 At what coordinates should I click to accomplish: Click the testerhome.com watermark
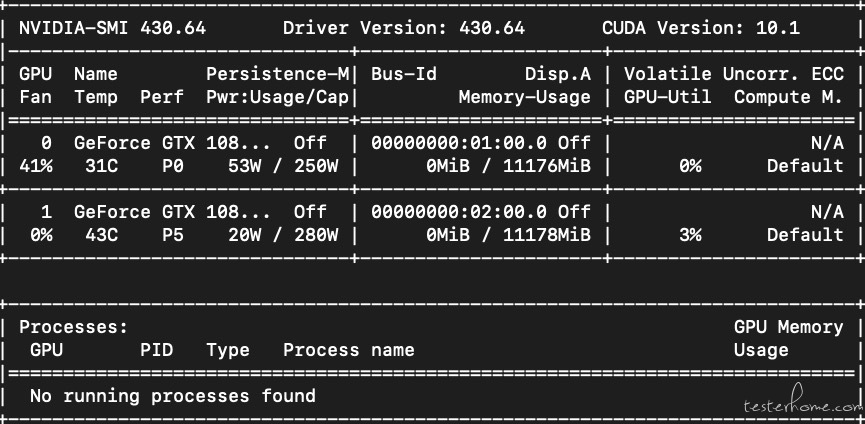(800, 406)
